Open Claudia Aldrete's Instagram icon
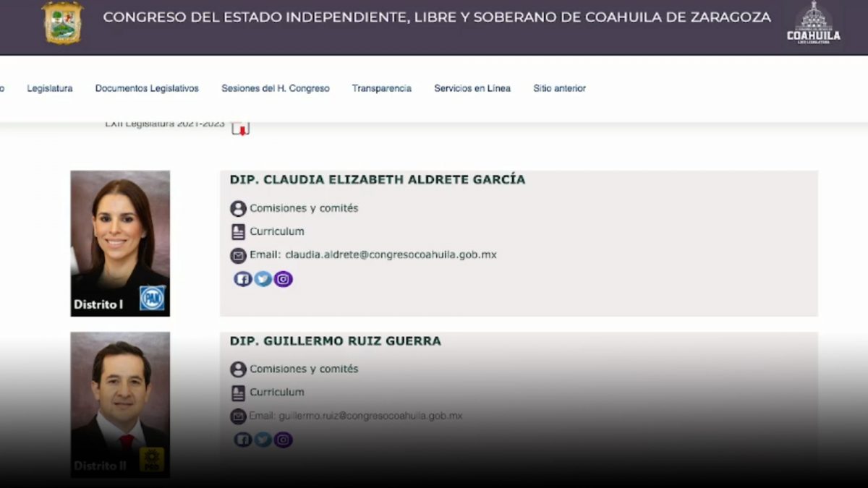This screenshot has width=868, height=488. tap(284, 279)
